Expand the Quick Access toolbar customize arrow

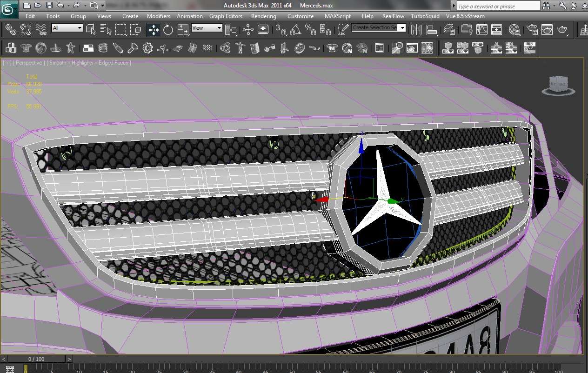[102, 6]
